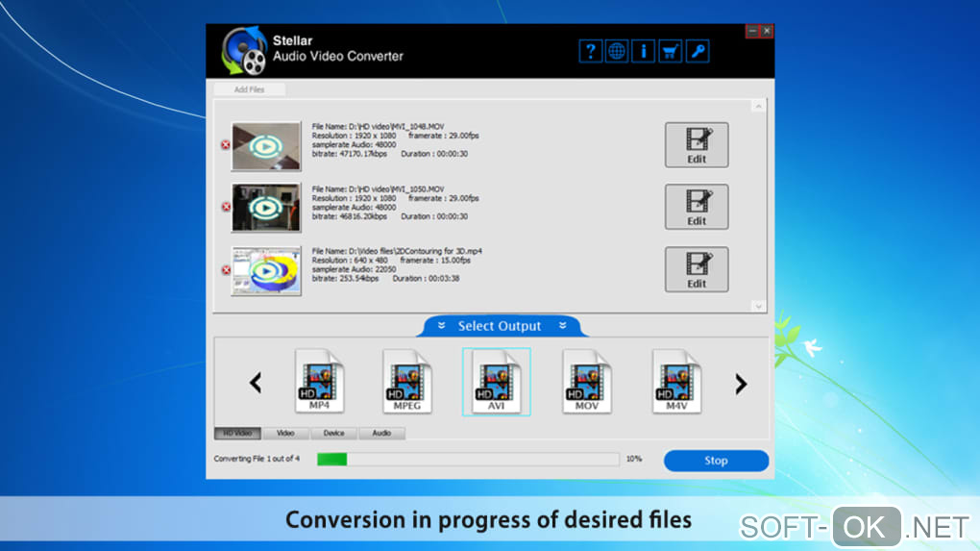Click the 10% progress value
The image size is (980, 551).
(x=634, y=459)
